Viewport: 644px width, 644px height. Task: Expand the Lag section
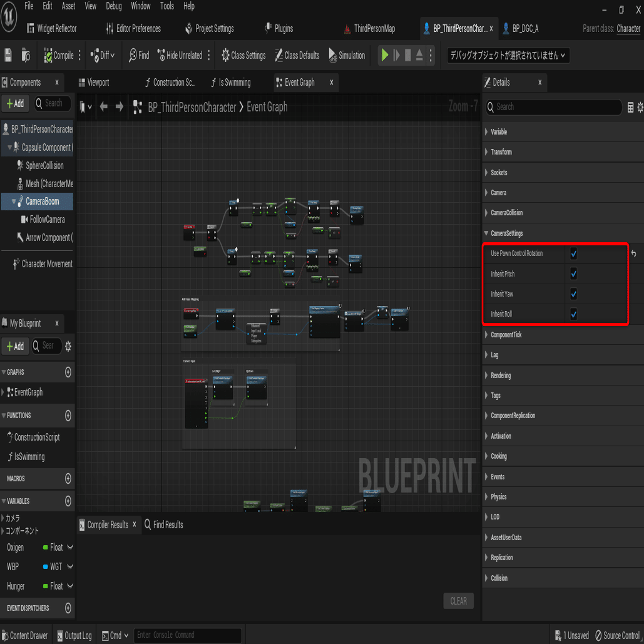tap(486, 355)
